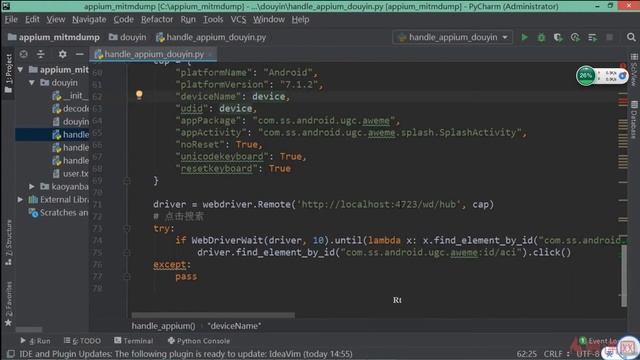Collapse the douyin folder node
This screenshot has height=360, width=640.
pos(32,82)
